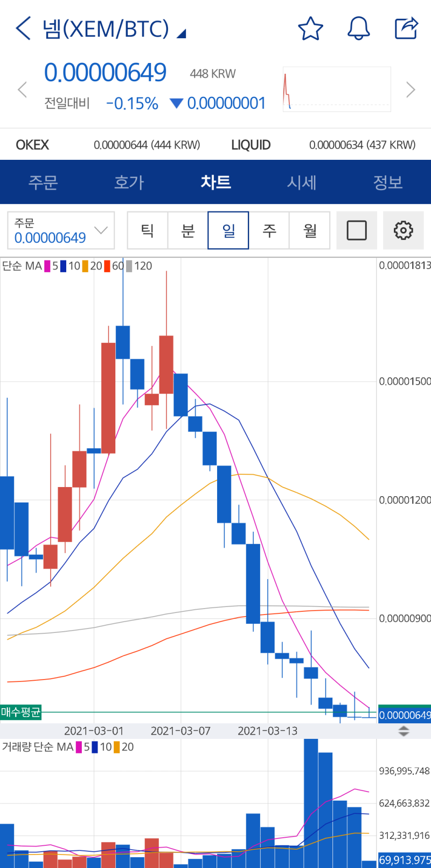Click the 2021-03-01 date label
This screenshot has height=868, width=431.
coord(94,731)
